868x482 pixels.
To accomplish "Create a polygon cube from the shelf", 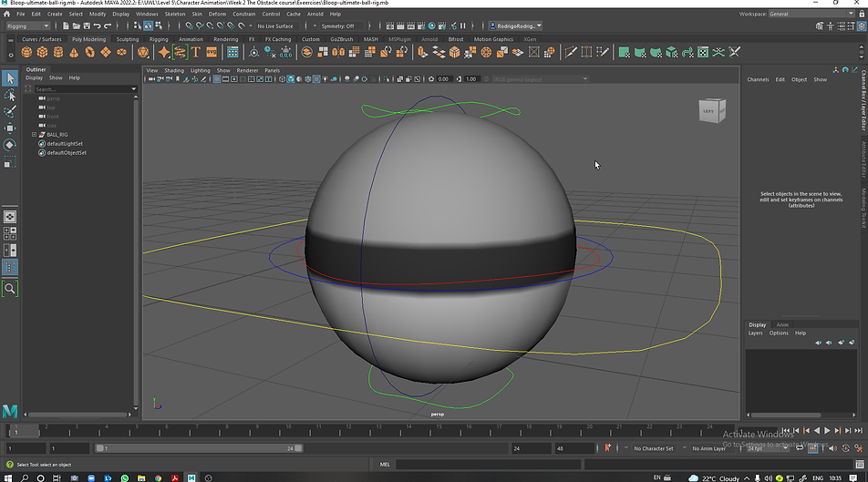I will point(42,52).
